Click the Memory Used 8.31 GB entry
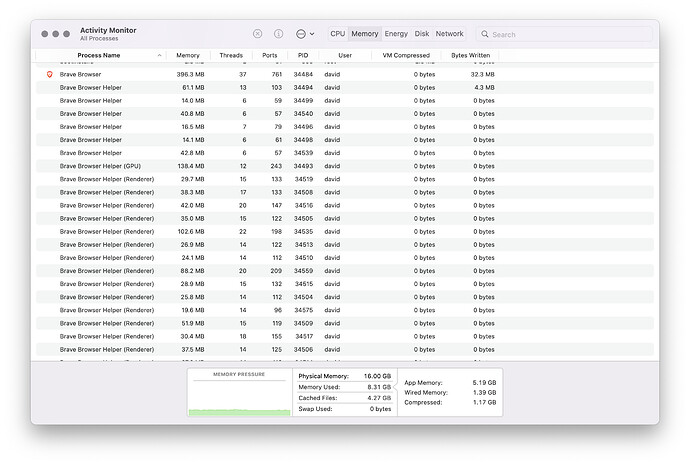This screenshot has width=690, height=465. click(345, 387)
